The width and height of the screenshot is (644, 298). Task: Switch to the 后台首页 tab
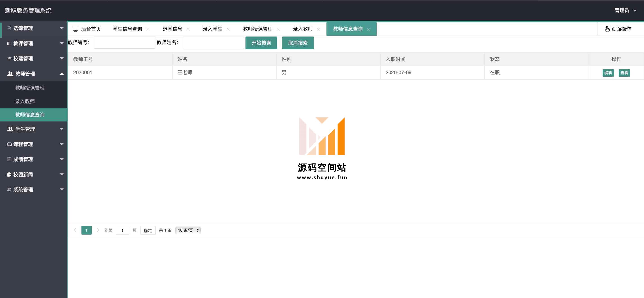(87, 29)
